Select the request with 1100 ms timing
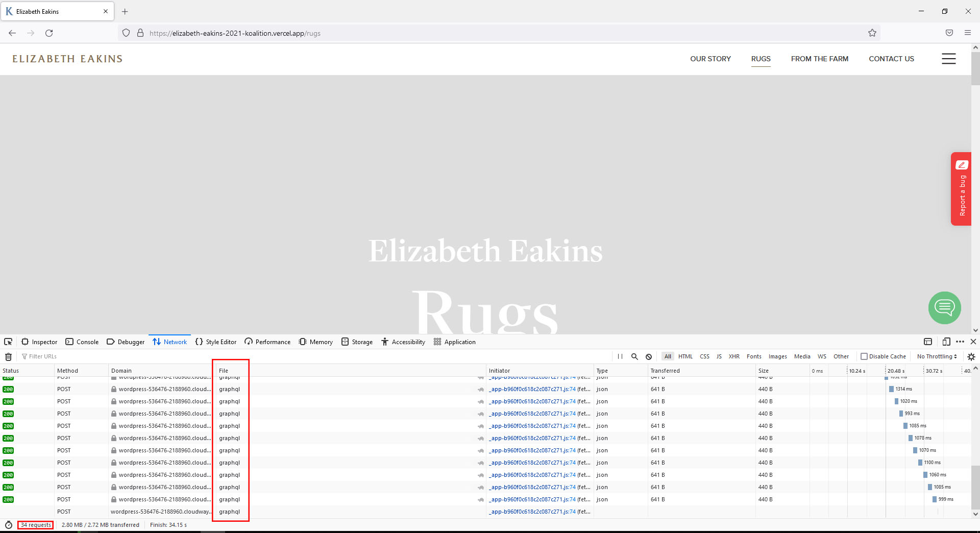 pos(485,463)
